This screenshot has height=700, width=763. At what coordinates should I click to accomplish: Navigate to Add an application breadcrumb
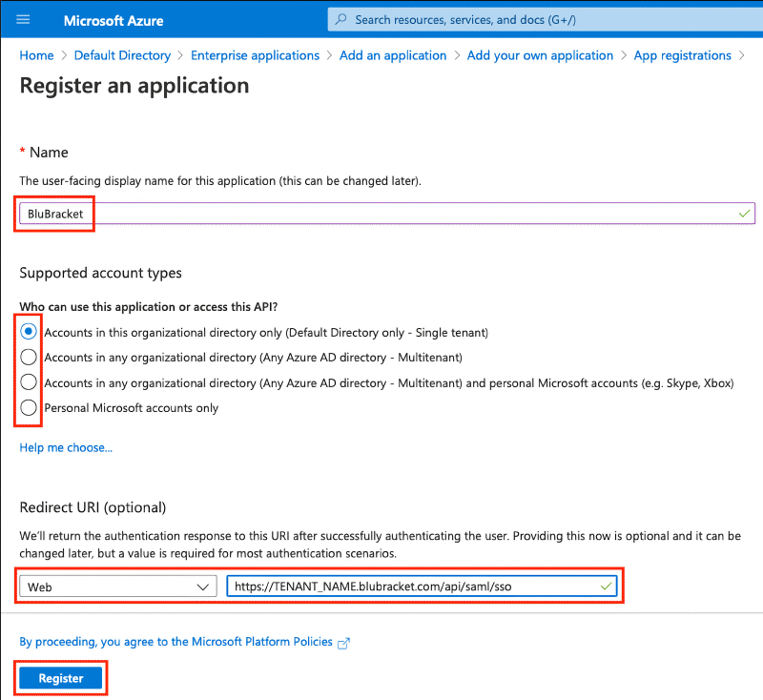tap(393, 55)
